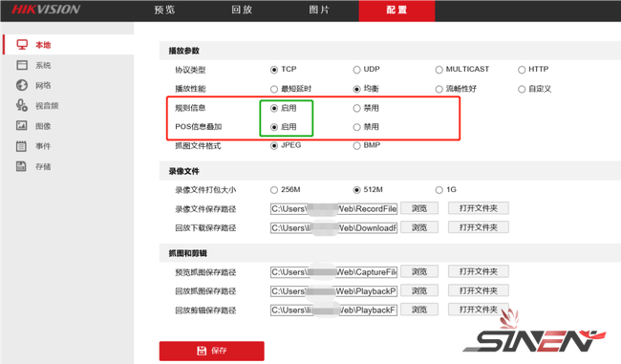Open 系统 settings in the sidebar

click(x=69, y=65)
